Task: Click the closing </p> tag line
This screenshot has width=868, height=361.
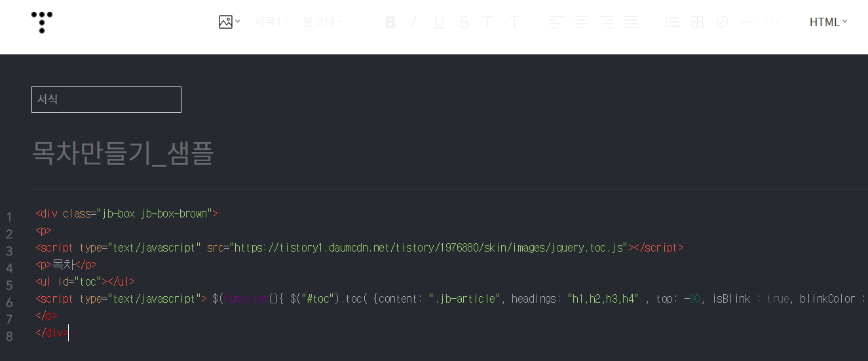Action: (47, 316)
